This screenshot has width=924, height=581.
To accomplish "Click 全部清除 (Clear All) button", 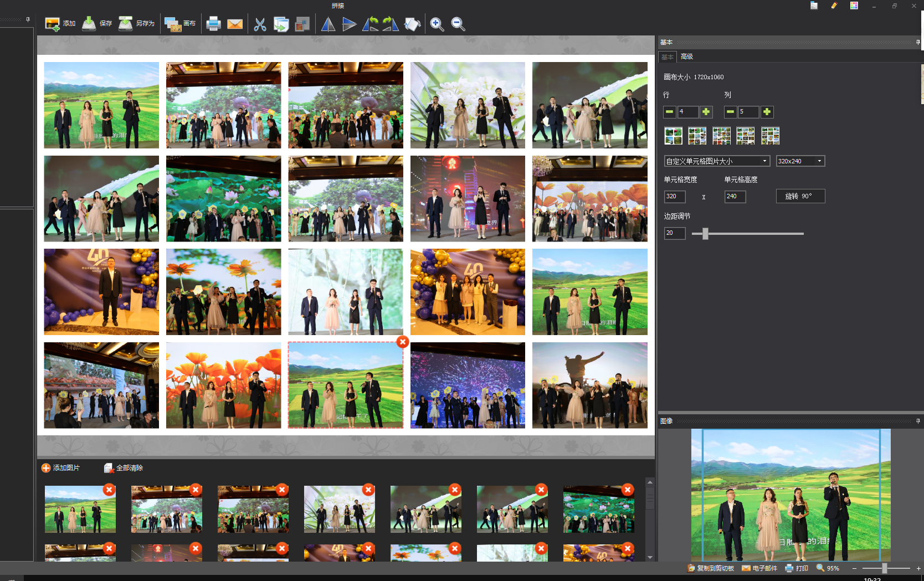I will point(124,468).
